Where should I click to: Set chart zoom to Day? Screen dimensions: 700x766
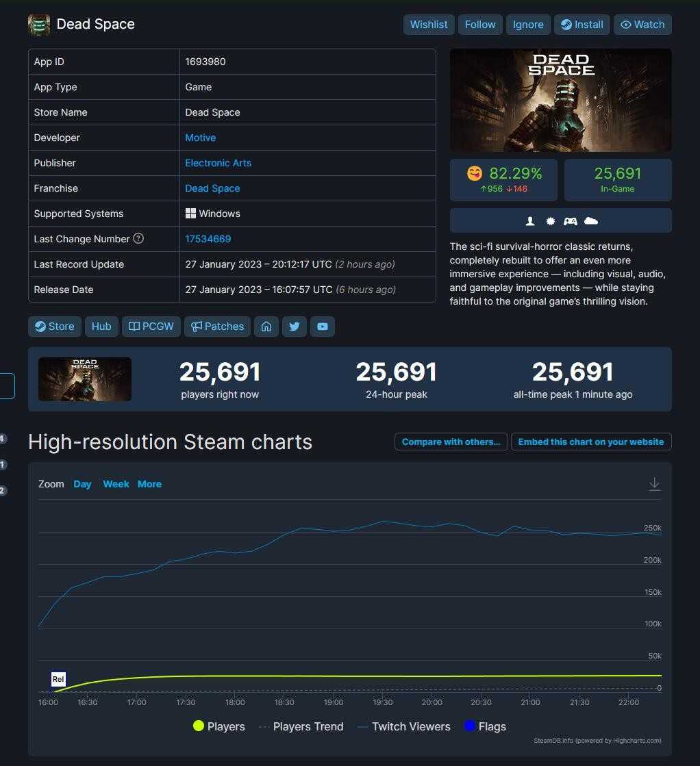coord(82,484)
